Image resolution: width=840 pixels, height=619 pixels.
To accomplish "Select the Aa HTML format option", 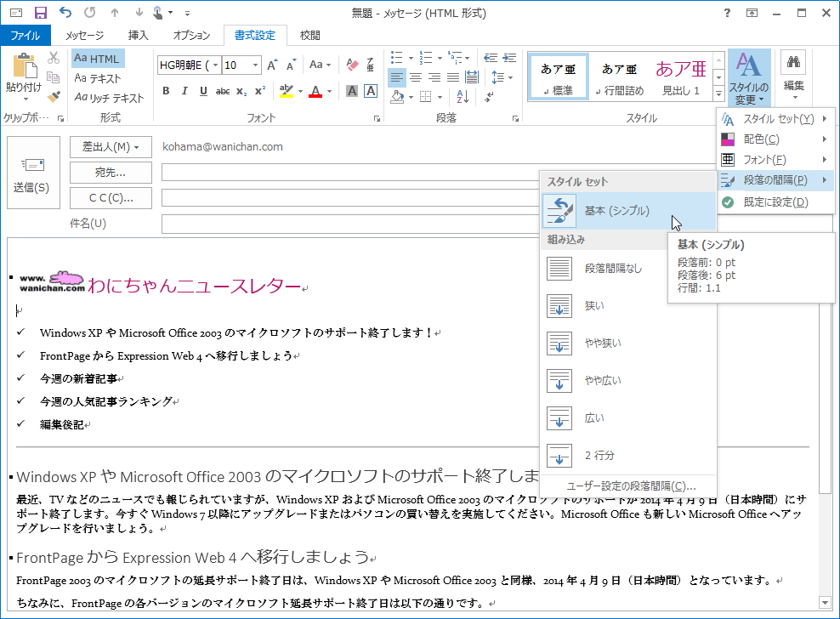I will click(97, 59).
